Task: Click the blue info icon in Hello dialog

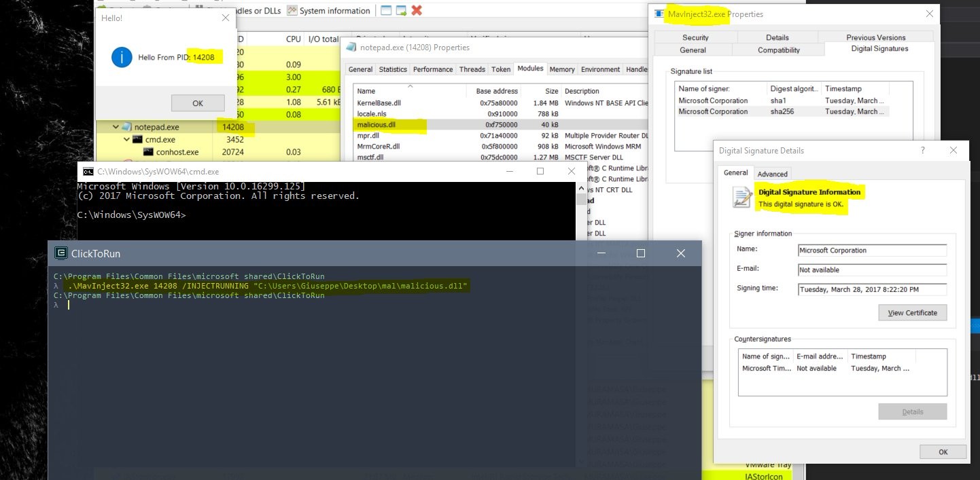Action: tap(122, 58)
